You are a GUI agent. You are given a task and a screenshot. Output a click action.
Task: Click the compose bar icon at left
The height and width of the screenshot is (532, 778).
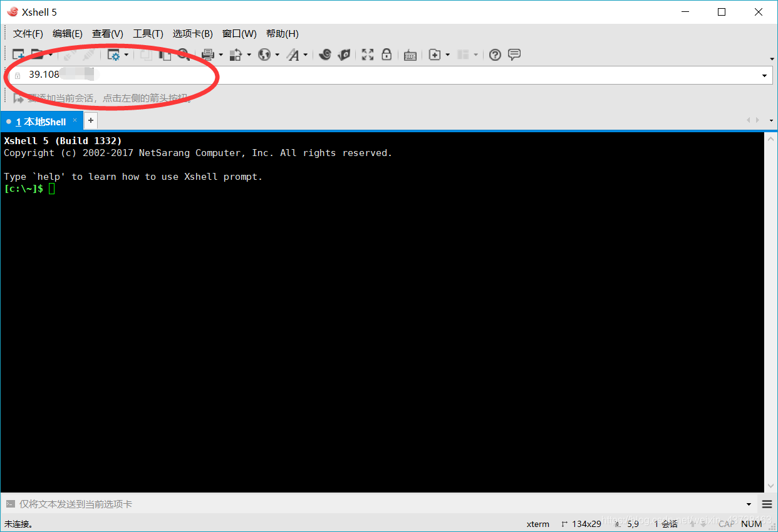(9, 504)
